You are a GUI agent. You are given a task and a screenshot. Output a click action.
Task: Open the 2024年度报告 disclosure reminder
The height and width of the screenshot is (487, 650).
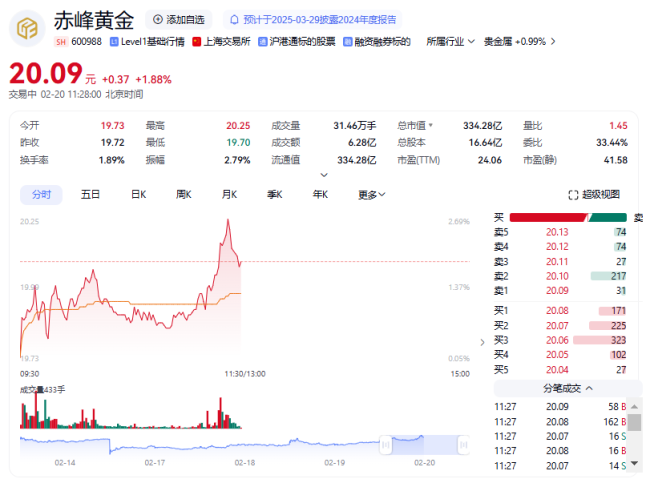coord(313,19)
